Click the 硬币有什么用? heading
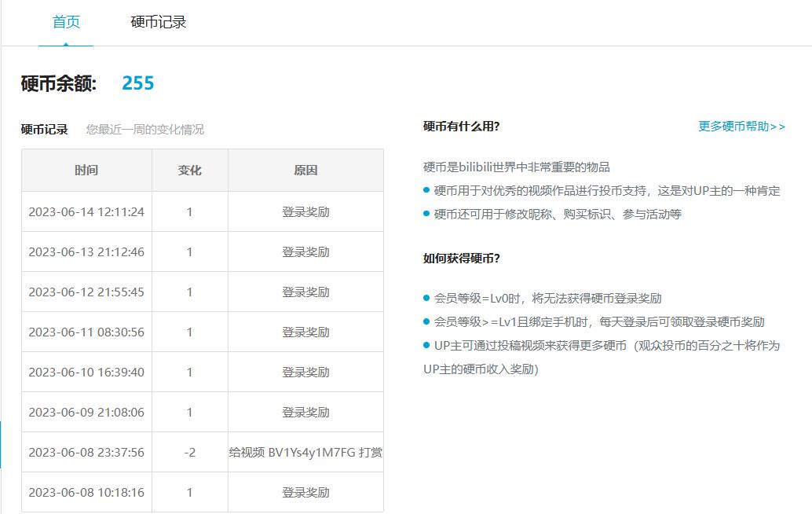This screenshot has width=812, height=514. (x=461, y=127)
